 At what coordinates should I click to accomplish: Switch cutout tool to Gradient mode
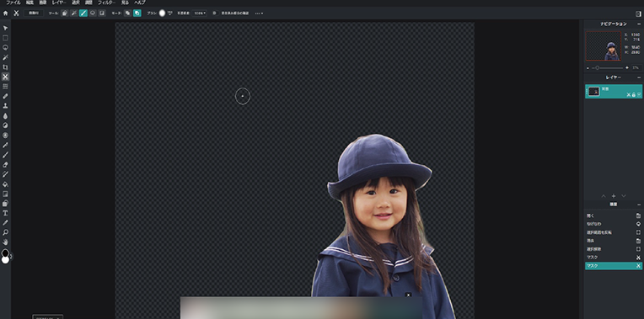[x=102, y=13]
